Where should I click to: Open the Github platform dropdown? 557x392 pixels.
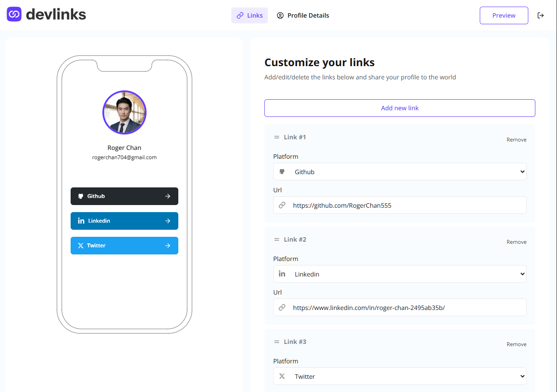400,172
